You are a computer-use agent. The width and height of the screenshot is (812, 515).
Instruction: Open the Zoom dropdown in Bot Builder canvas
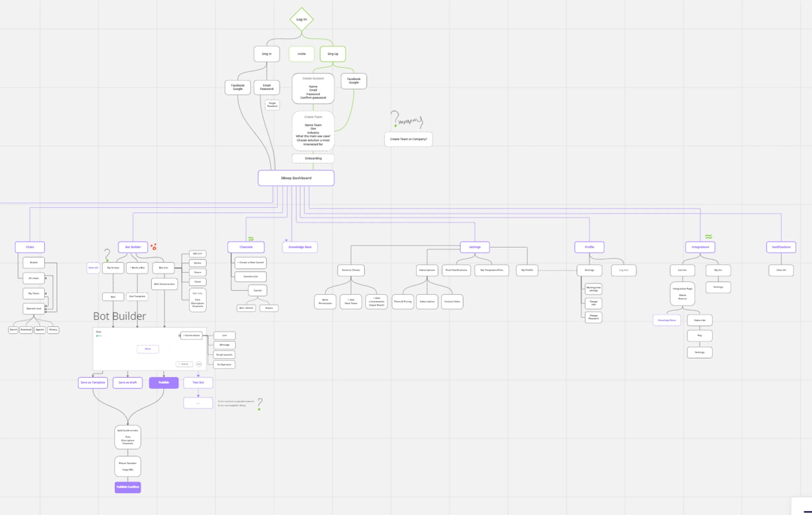[x=184, y=364]
